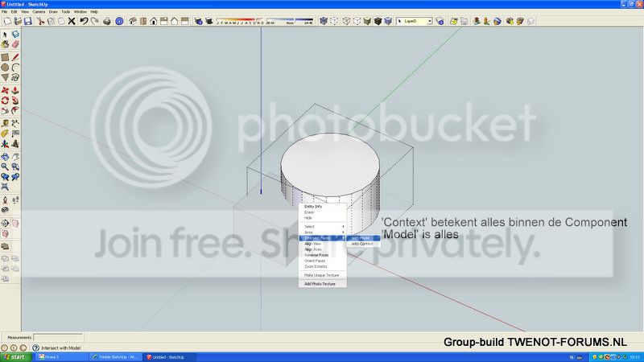644x362 pixels.
Task: Open Model Info blue circle icon
Action: [x=119, y=21]
